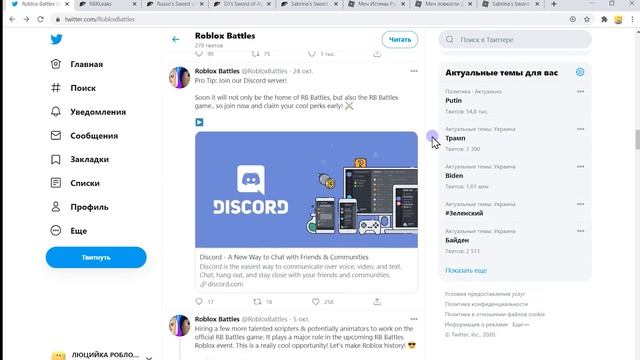This screenshot has height=360, width=640.
Task: Open more options on 5 окт. tweet
Action: click(x=414, y=319)
